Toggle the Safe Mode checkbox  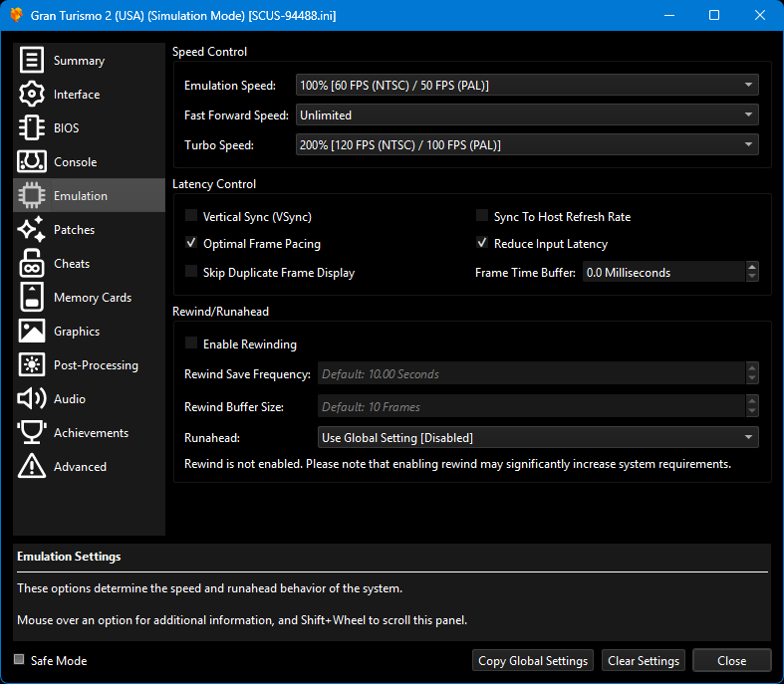point(20,660)
